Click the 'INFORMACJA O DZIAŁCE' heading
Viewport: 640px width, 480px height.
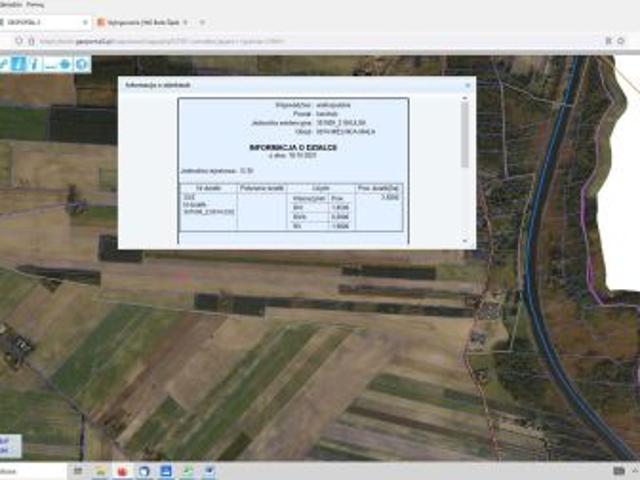(x=293, y=148)
